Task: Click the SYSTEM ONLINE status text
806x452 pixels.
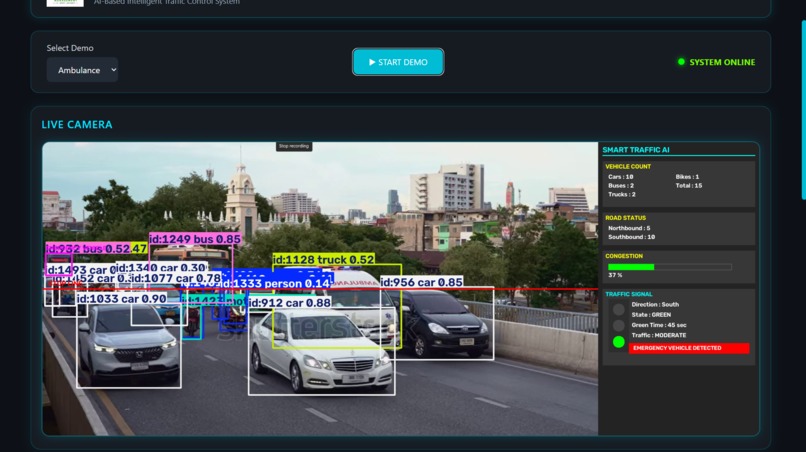Action: coord(722,62)
